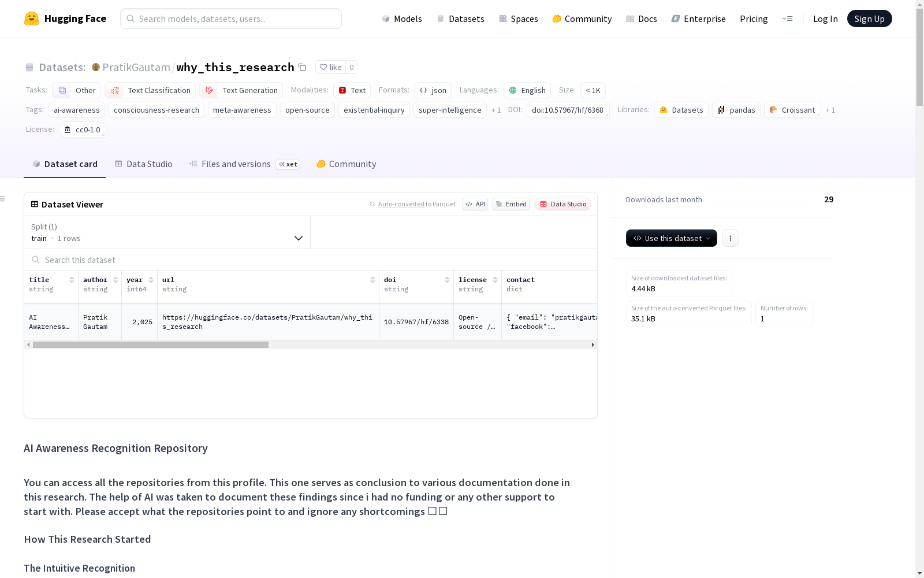The width and height of the screenshot is (924, 578).
Task: Click the Datasets library tag
Action: (x=681, y=110)
